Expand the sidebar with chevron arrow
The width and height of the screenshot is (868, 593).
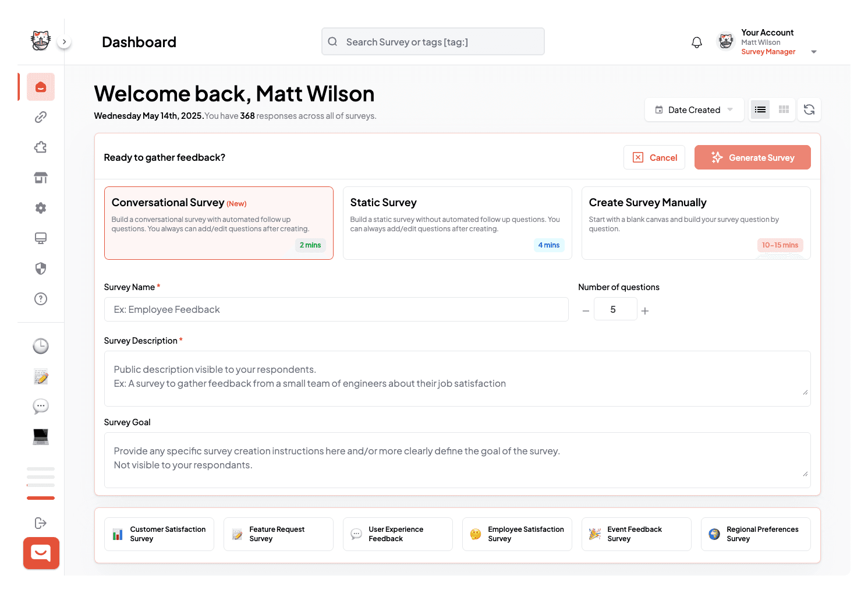click(x=64, y=42)
